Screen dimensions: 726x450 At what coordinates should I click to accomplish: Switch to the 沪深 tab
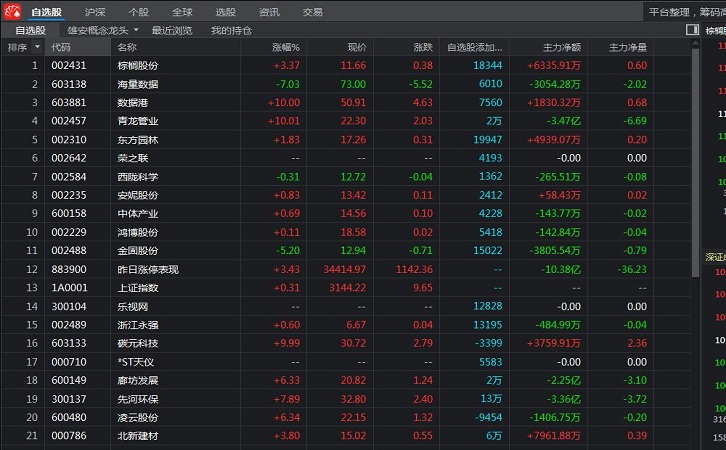pyautogui.click(x=95, y=12)
